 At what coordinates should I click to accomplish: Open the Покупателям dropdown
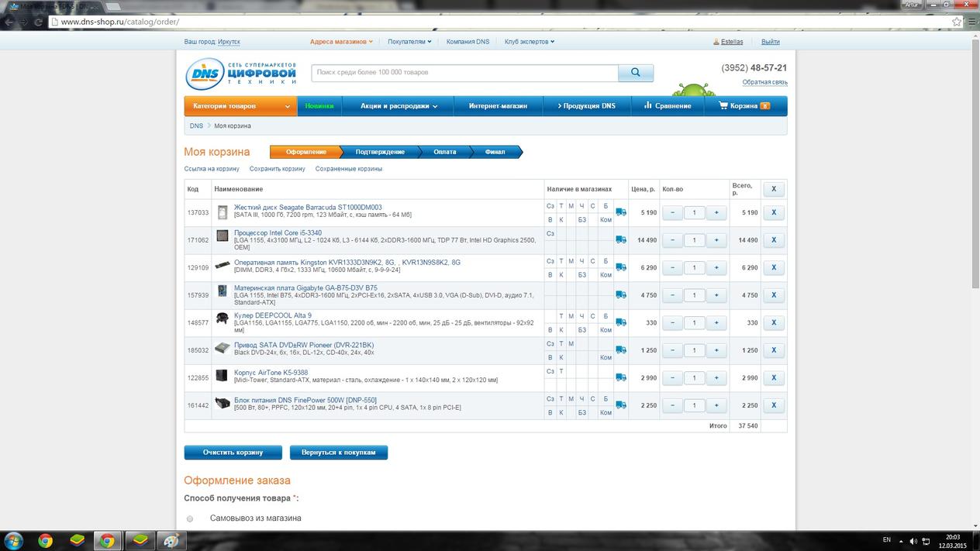click(409, 42)
